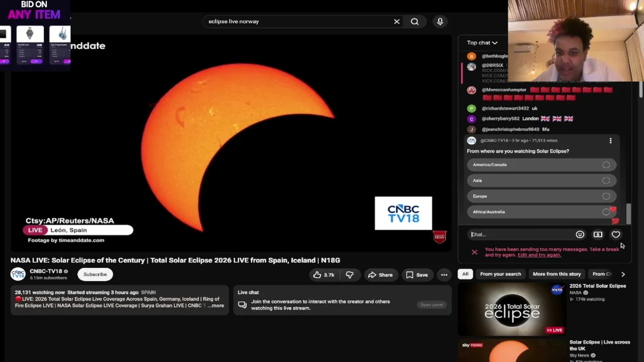Like the video with thumbs up

[x=324, y=275]
